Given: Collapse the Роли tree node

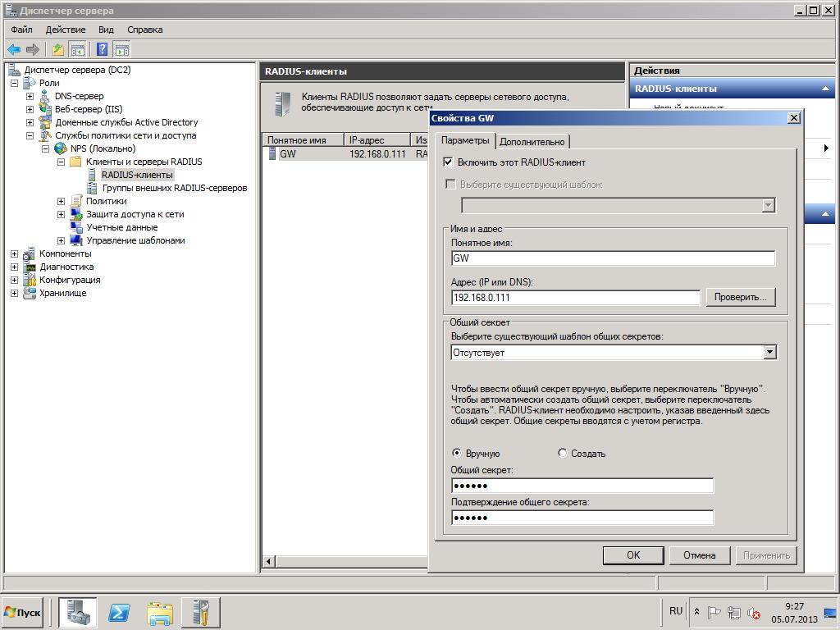Looking at the screenshot, I should click(x=15, y=83).
